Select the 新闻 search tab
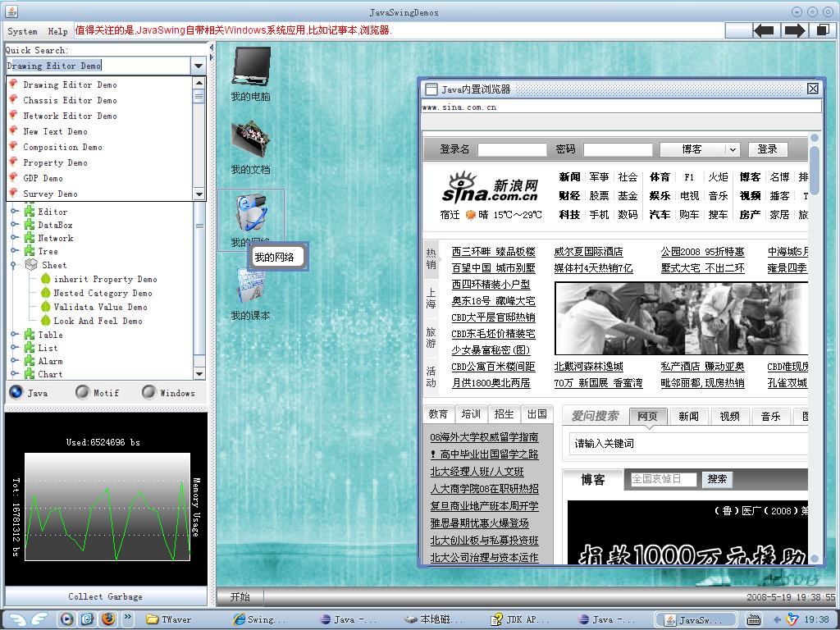The height and width of the screenshot is (630, 840). click(x=688, y=416)
